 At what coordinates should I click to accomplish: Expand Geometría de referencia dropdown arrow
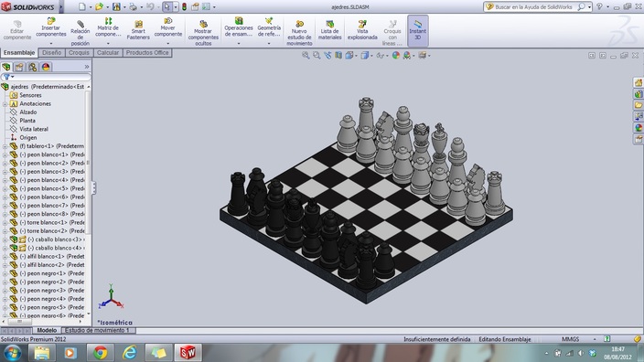(x=269, y=43)
